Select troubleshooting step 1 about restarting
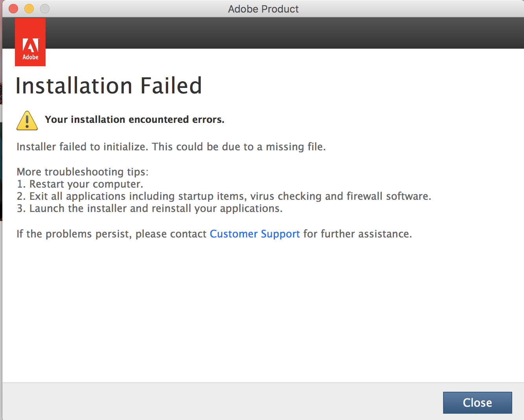This screenshot has height=420, width=524. pyautogui.click(x=80, y=184)
